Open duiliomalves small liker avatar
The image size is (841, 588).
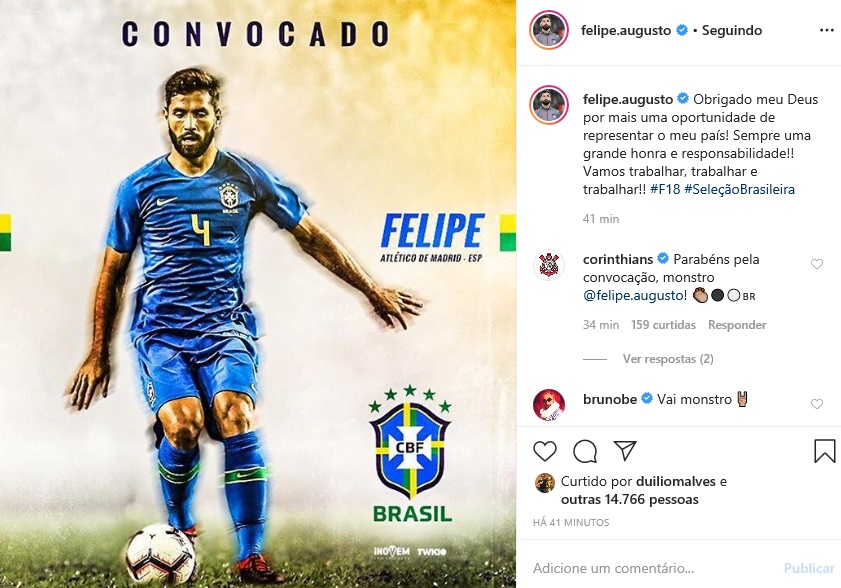pos(544,483)
